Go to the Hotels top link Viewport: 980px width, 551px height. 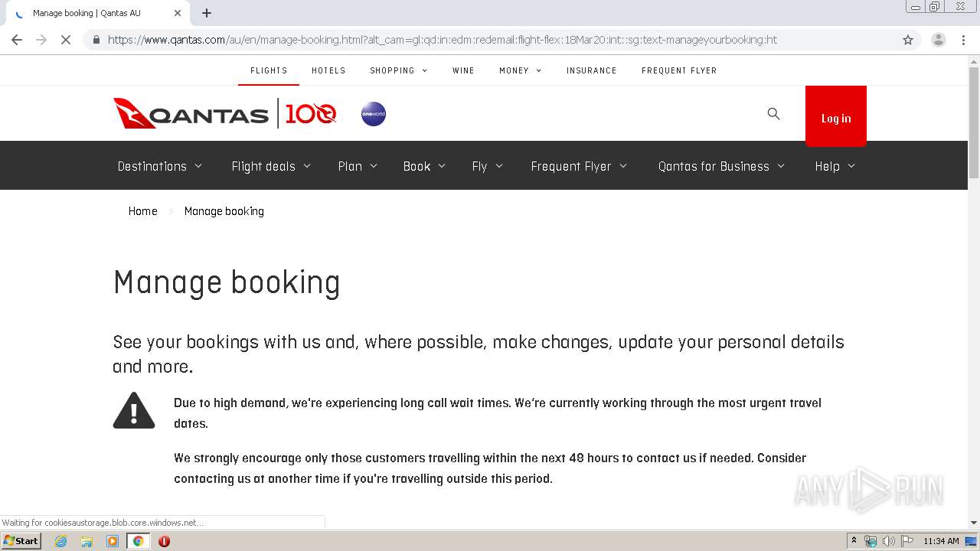click(328, 70)
